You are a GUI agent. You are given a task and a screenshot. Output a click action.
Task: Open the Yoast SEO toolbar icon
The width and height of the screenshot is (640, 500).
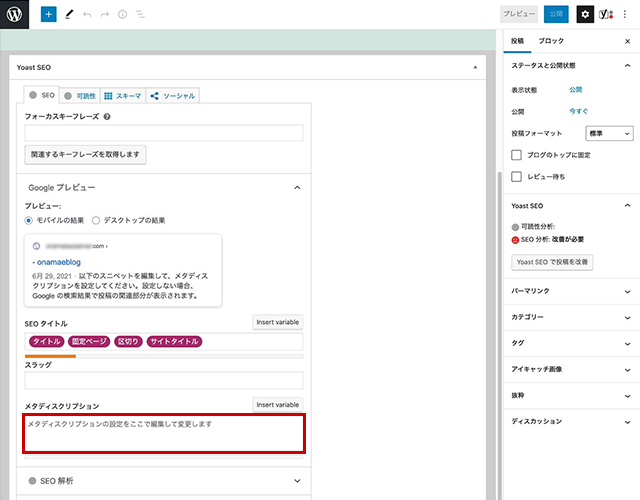[x=606, y=14]
